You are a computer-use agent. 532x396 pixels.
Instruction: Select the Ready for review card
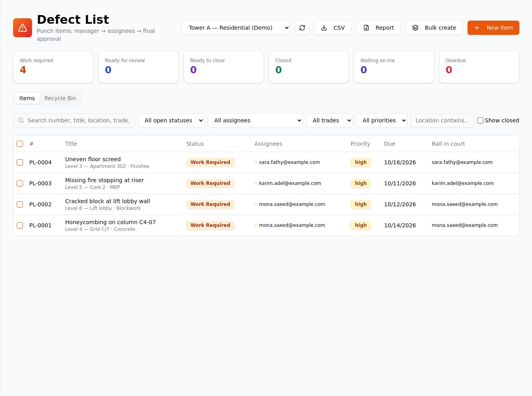tap(138, 67)
